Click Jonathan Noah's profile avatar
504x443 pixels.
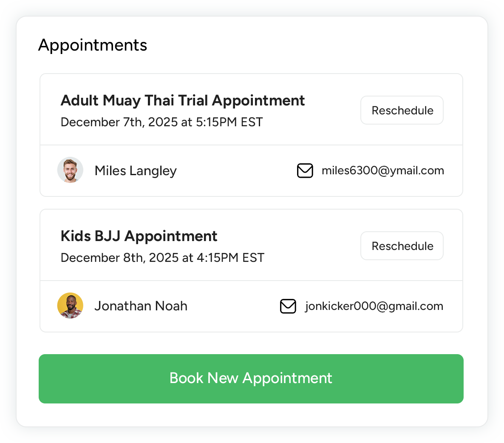point(70,306)
